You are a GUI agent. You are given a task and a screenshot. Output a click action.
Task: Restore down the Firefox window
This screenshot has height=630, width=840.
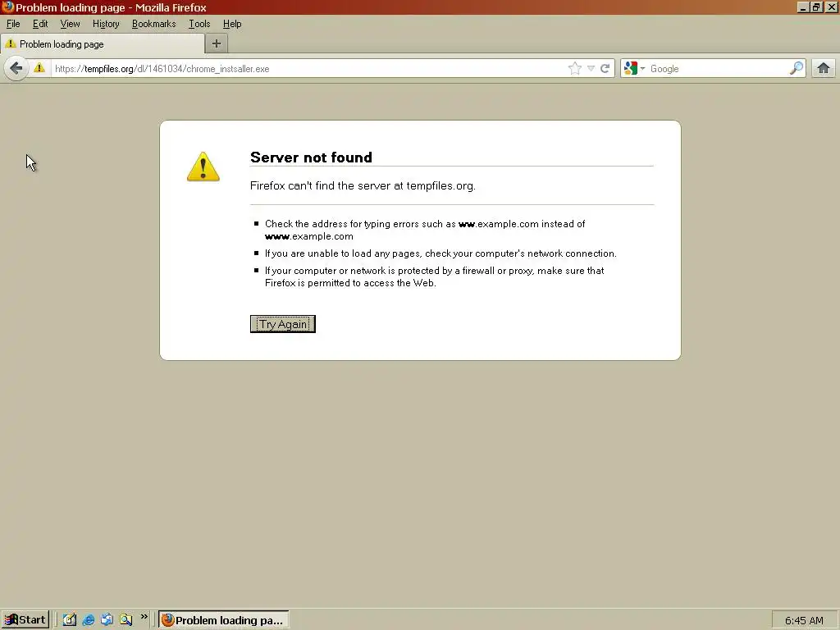pyautogui.click(x=816, y=7)
